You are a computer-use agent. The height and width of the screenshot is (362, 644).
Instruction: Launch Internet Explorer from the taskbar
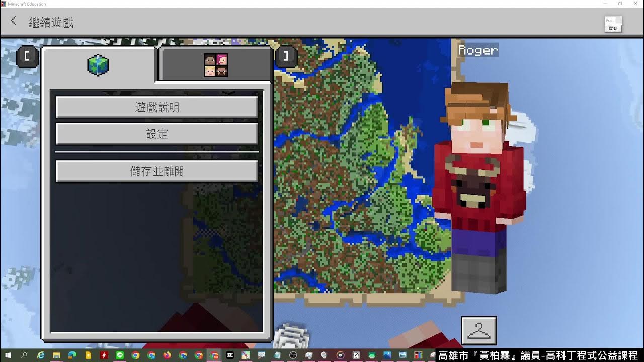41,355
